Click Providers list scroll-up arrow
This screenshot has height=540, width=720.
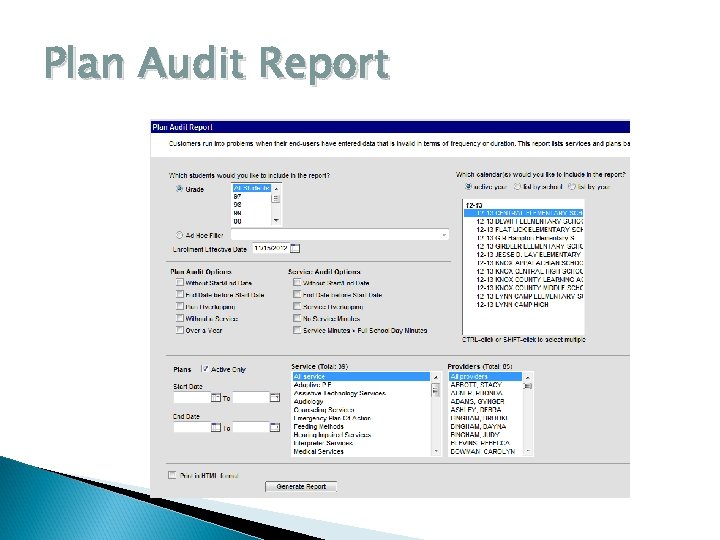pyautogui.click(x=528, y=377)
